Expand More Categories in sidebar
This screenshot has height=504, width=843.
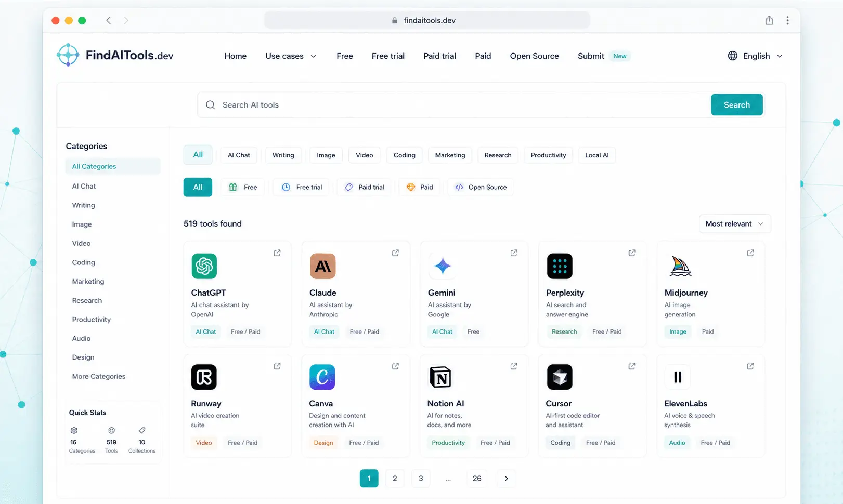99,376
